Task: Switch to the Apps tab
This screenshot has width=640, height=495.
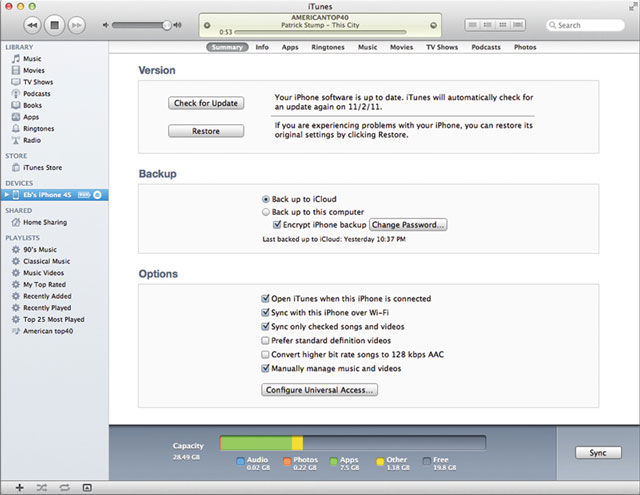Action: (x=290, y=47)
